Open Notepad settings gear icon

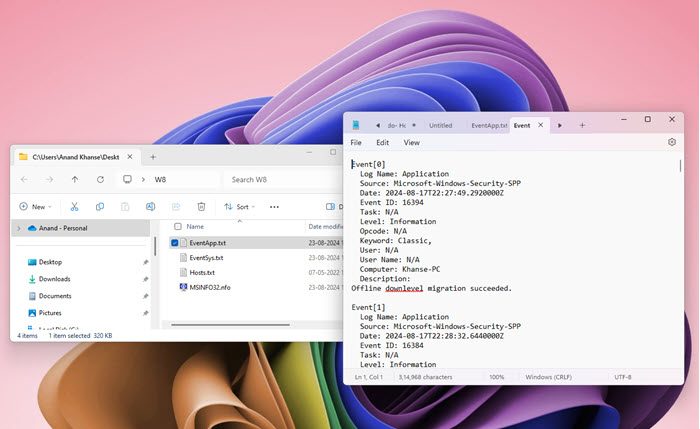pyautogui.click(x=672, y=142)
